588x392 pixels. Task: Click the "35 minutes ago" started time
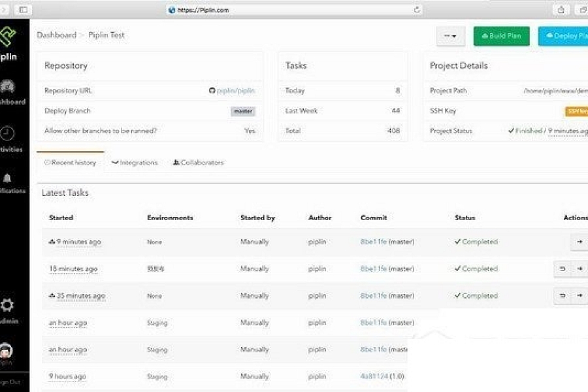pyautogui.click(x=80, y=295)
